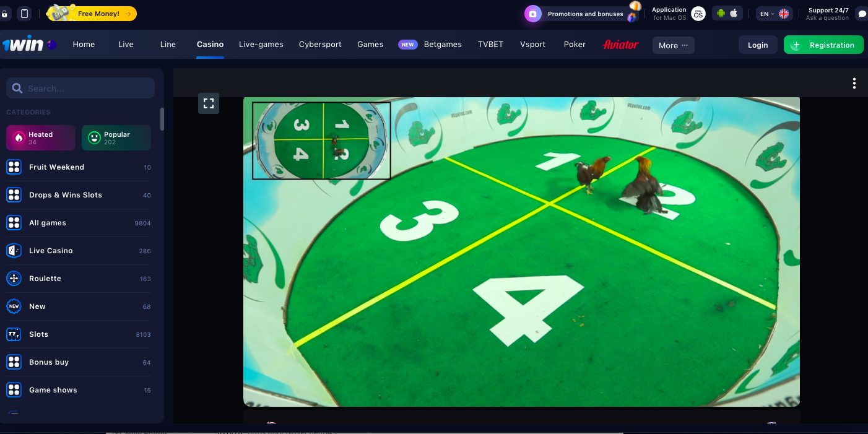Open the Live tab

point(126,45)
